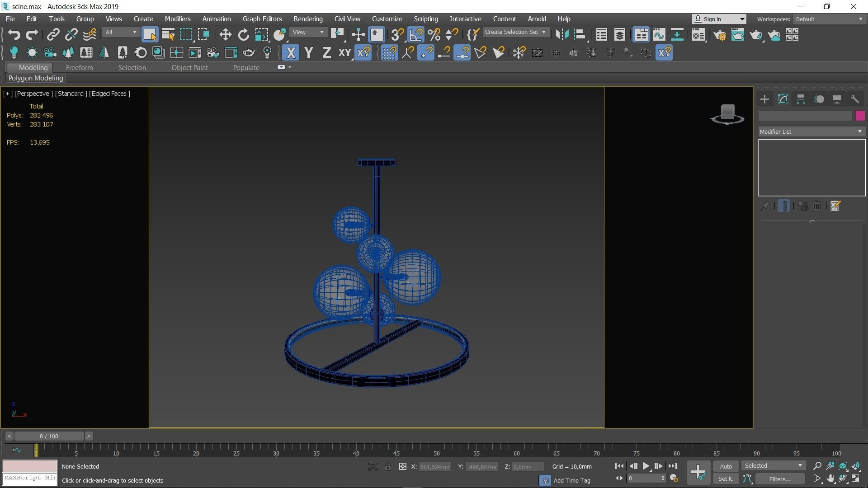Screen dimensions: 868x488
Task: Click Remove Modifier trash icon
Action: (816, 206)
